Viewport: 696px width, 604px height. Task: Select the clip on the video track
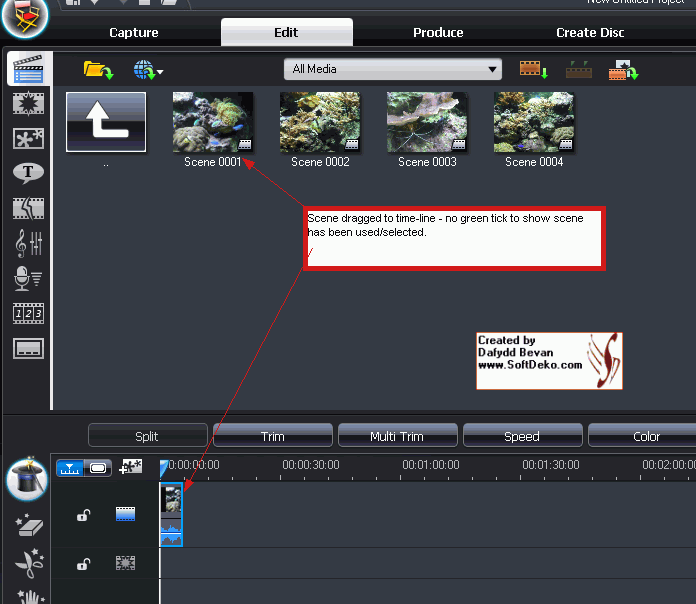(171, 514)
